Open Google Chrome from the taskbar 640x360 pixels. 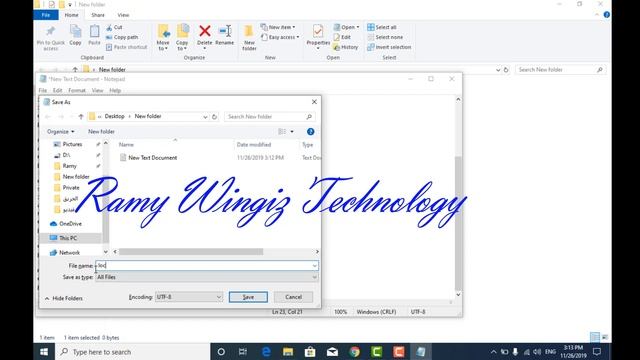(x=355, y=352)
